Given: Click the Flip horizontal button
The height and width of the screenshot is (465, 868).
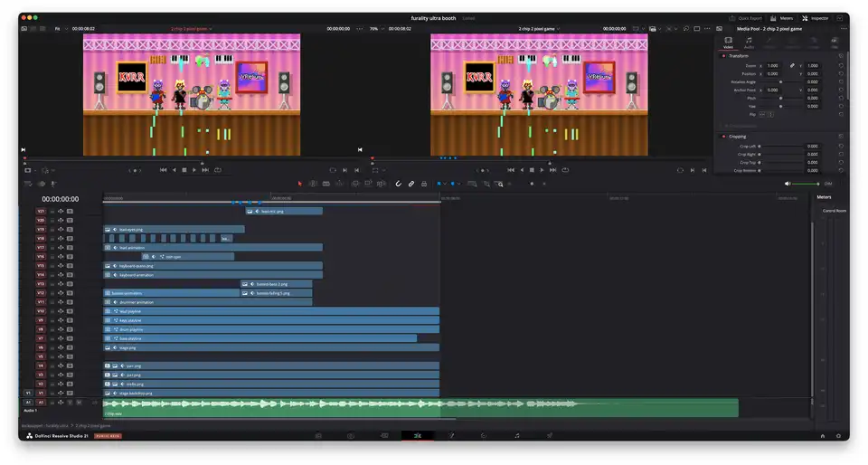Looking at the screenshot, I should (x=762, y=114).
